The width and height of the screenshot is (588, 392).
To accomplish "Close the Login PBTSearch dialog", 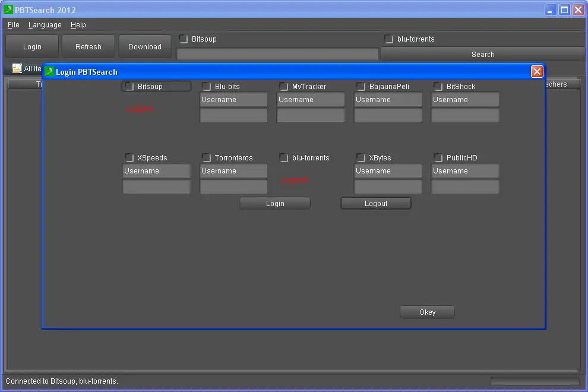I will point(537,72).
